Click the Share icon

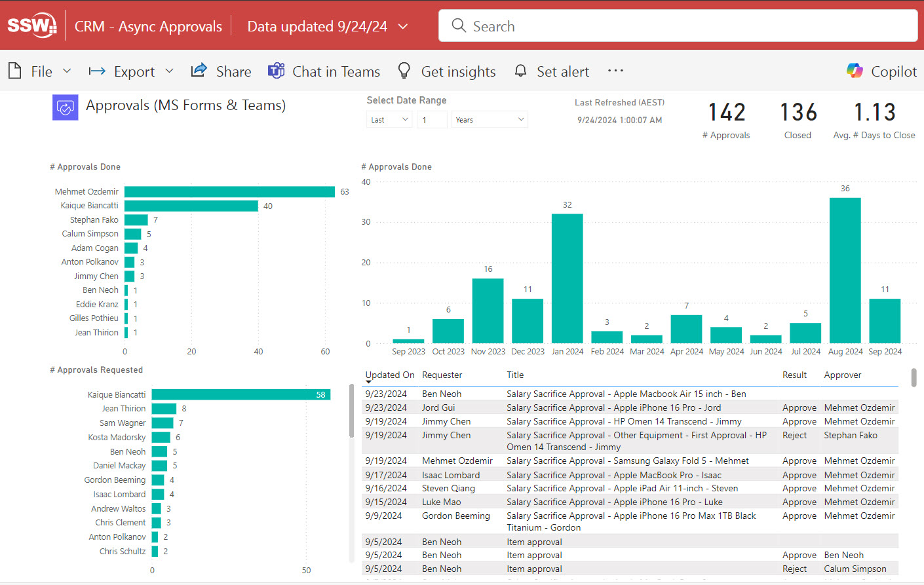click(199, 71)
